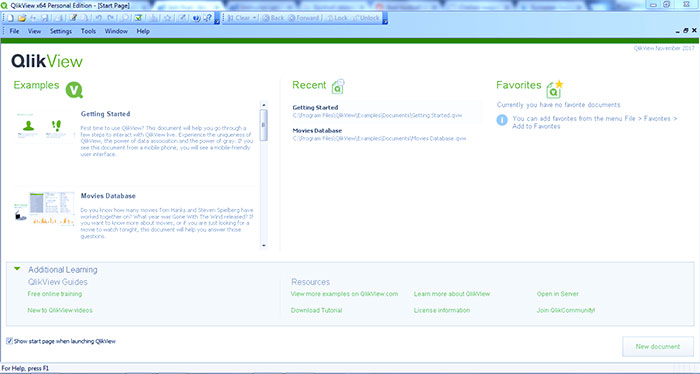Viewport: 700px width, 374px height.
Task: Expand the standard toolbar overflow options
Action: tap(217, 19)
